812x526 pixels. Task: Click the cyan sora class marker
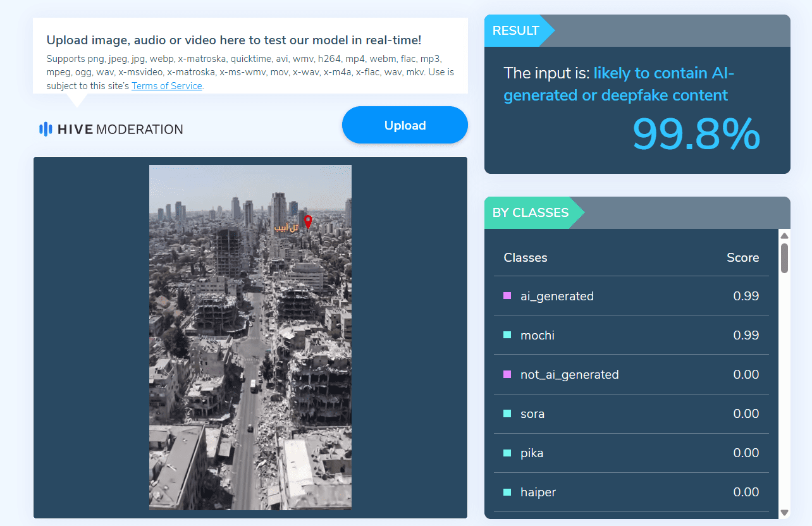[507, 413]
